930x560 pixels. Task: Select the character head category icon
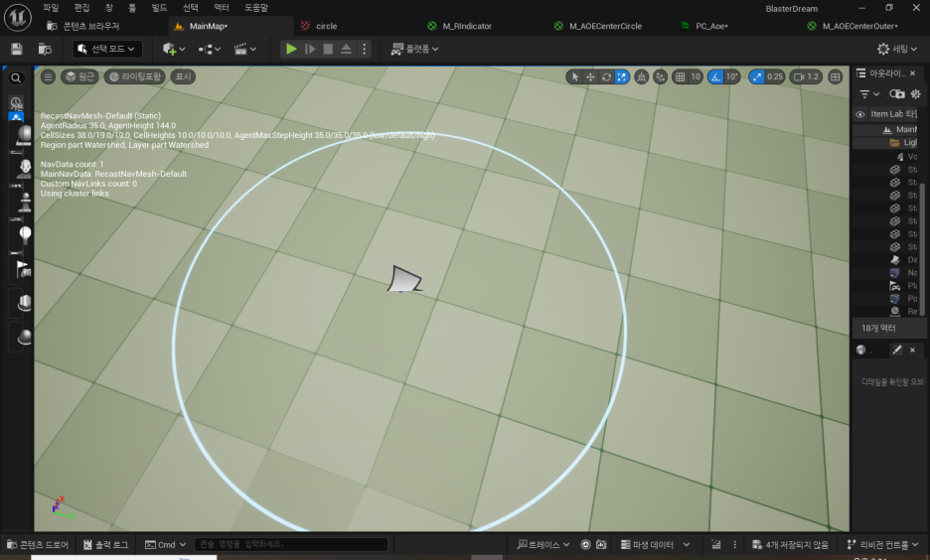tap(24, 168)
